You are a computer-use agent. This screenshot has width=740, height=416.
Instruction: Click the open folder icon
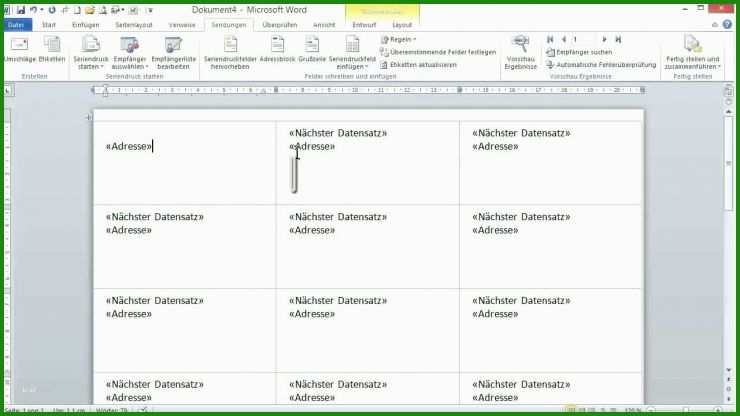90,9
